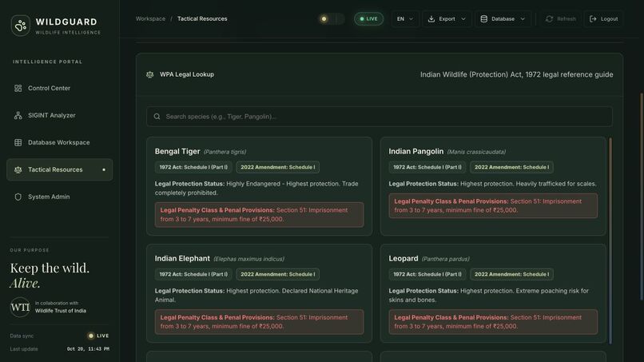644x362 pixels.
Task: Open Control Center from the sidebar
Action: tap(60, 89)
